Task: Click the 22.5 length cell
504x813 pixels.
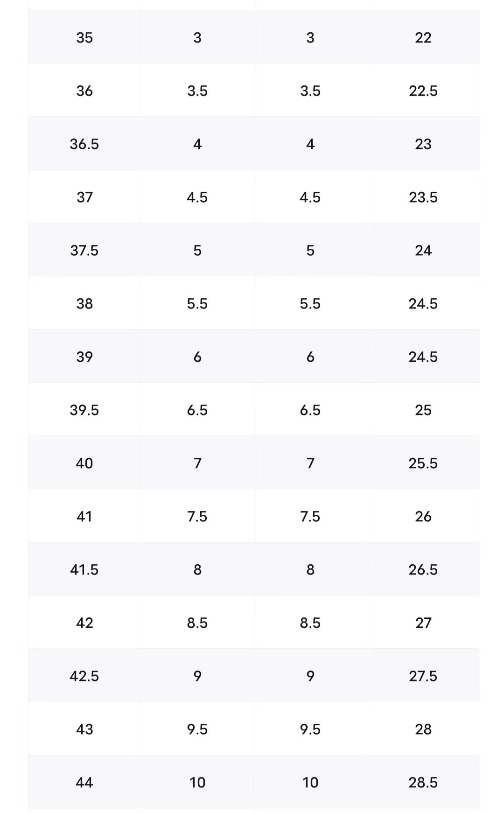Action: tap(423, 91)
